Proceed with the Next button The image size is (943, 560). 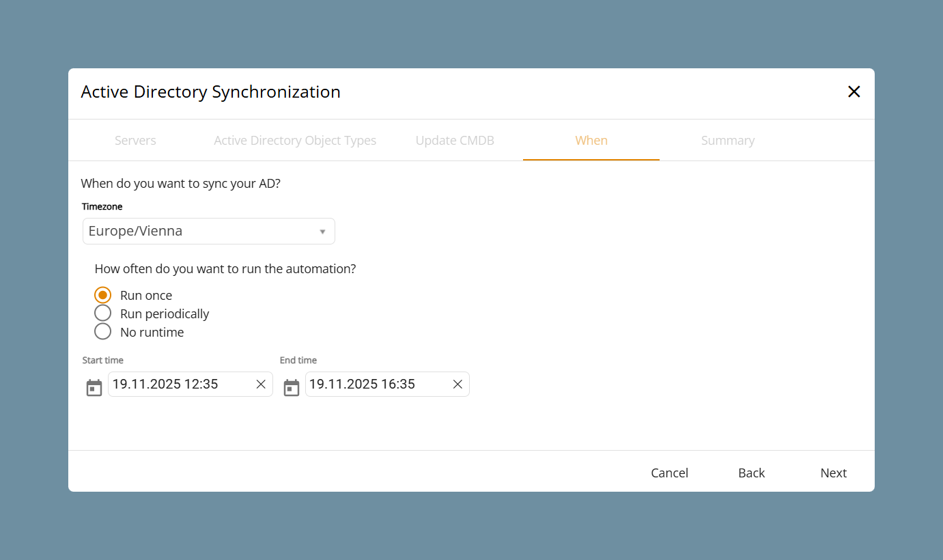(x=834, y=473)
